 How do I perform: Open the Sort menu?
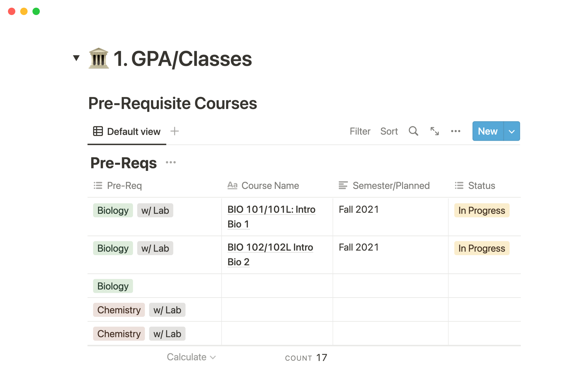pos(389,131)
